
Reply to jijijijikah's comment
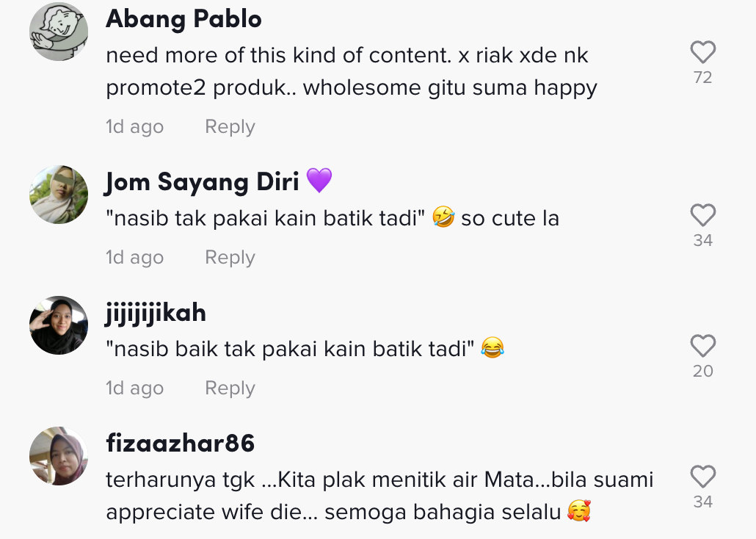pos(230,388)
